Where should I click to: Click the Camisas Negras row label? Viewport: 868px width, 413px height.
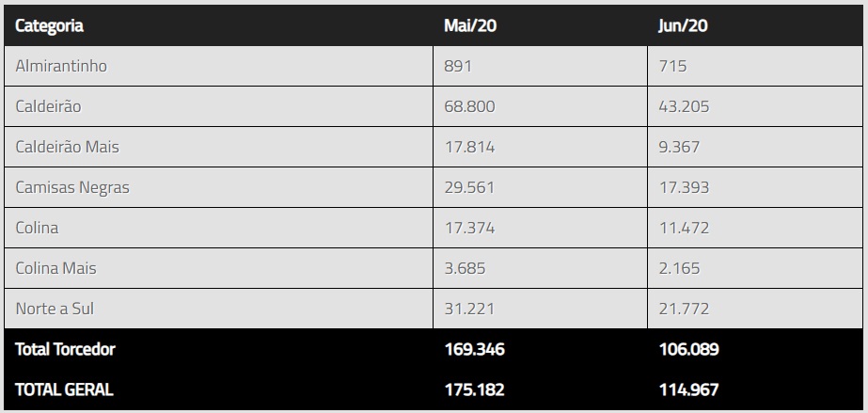(72, 187)
